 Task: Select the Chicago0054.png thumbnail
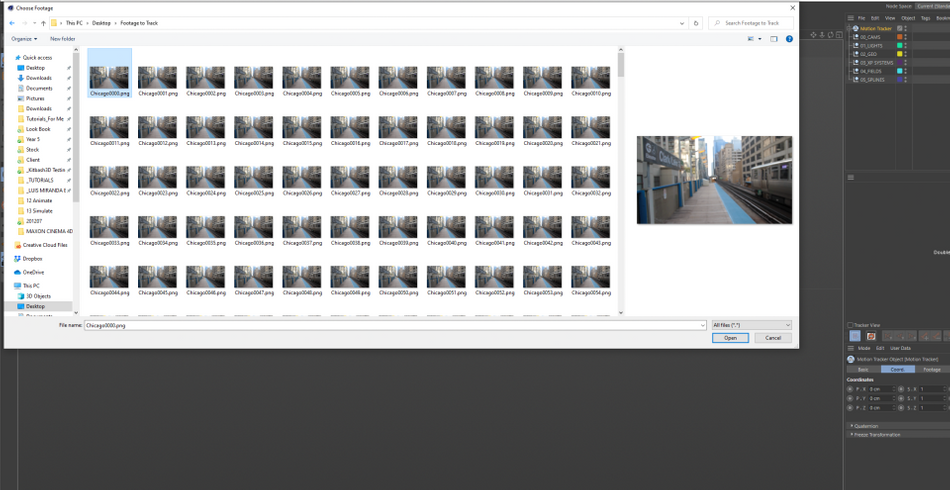(x=591, y=276)
